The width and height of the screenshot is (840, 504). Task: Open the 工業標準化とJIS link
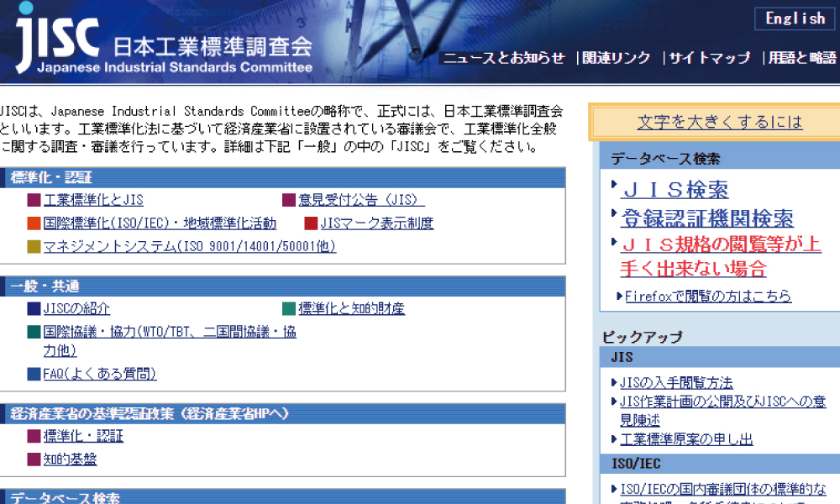point(93,200)
